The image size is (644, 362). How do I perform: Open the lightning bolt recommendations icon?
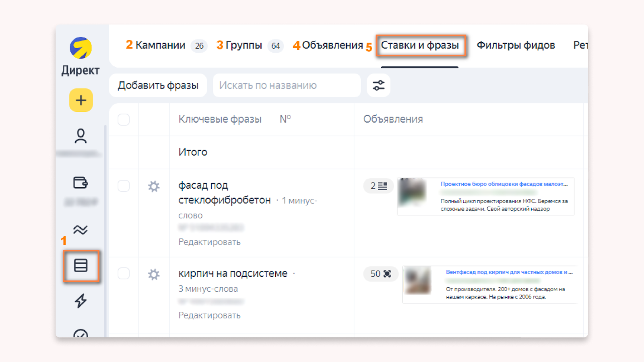pyautogui.click(x=80, y=300)
